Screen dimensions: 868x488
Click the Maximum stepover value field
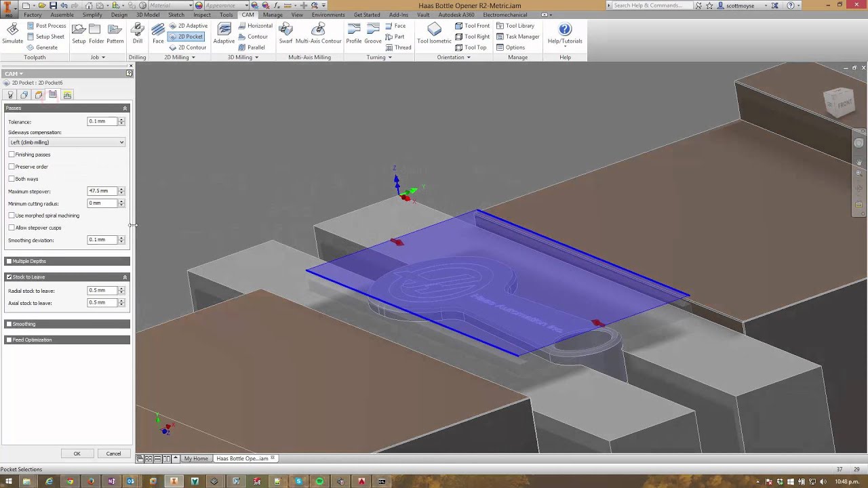click(102, 191)
